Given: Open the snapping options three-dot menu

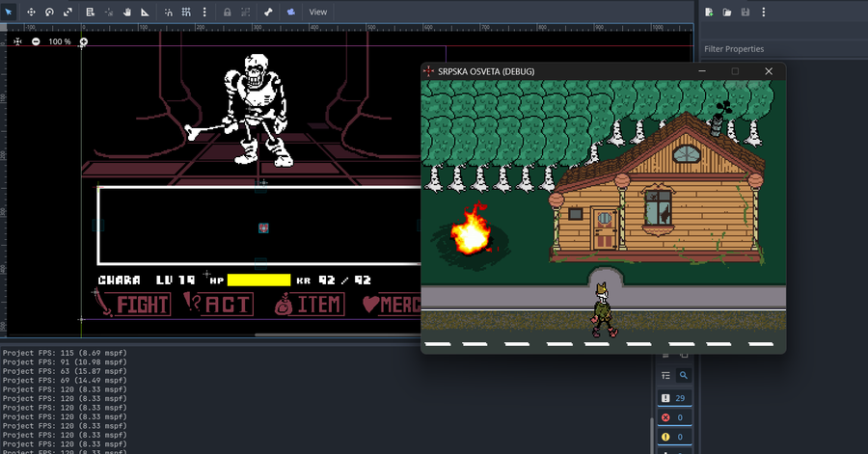Looking at the screenshot, I should [204, 12].
